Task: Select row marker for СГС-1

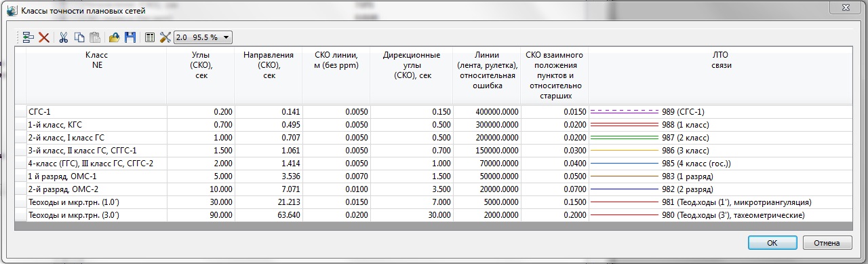Action: coord(20,112)
